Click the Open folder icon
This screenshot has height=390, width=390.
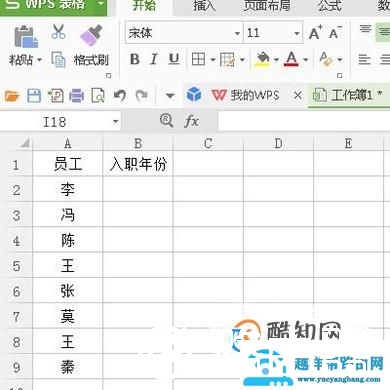point(12,96)
